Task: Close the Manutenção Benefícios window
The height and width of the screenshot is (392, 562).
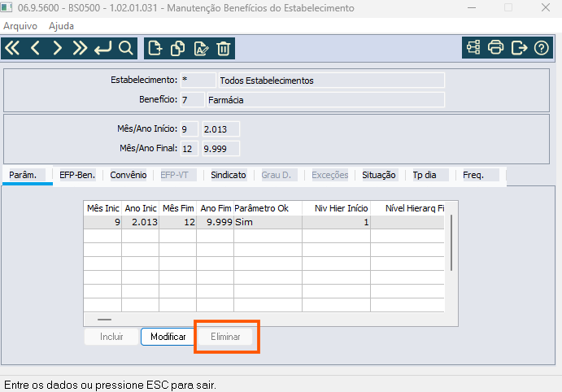Action: 546,7
